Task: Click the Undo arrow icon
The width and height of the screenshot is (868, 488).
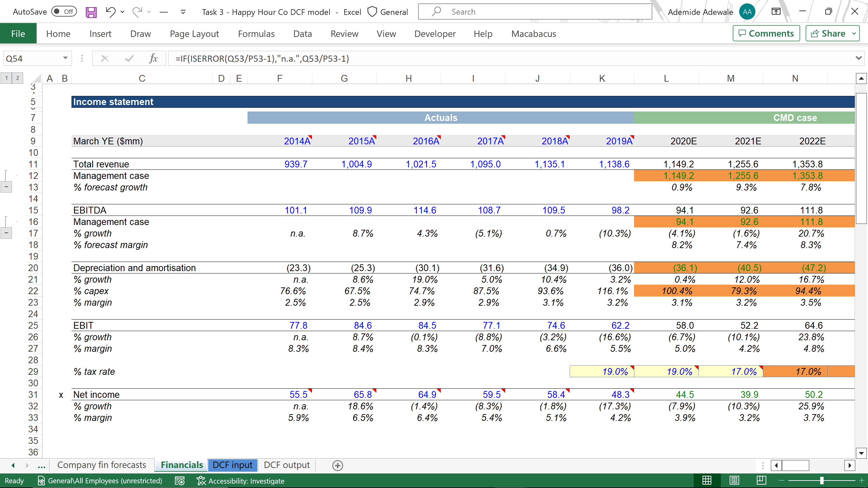Action: [x=110, y=12]
